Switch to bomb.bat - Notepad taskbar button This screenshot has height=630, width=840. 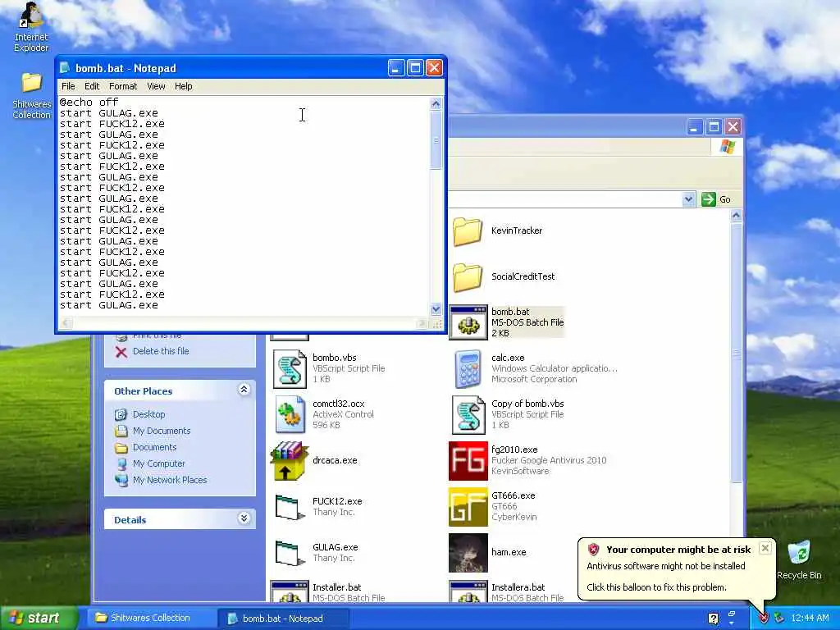point(283,619)
